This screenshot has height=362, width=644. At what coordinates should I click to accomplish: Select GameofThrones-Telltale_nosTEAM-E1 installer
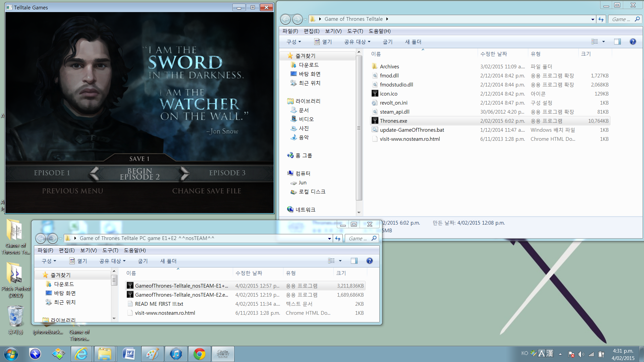pos(245,286)
